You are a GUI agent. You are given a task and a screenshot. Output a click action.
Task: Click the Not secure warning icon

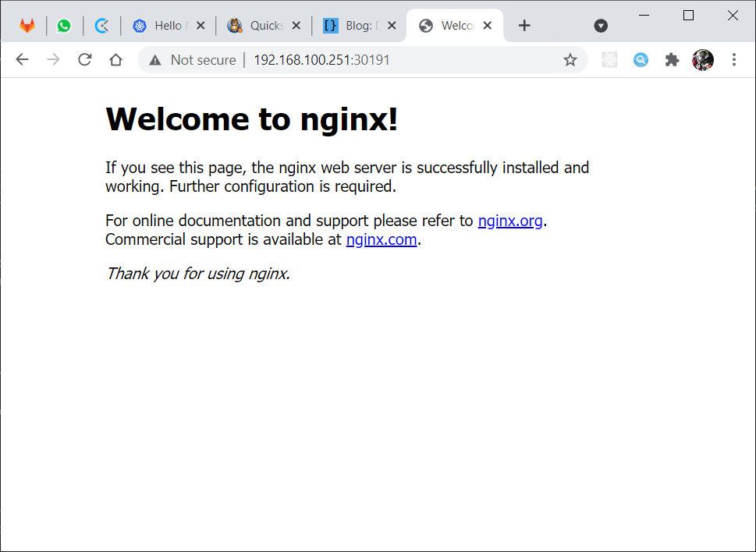click(154, 60)
